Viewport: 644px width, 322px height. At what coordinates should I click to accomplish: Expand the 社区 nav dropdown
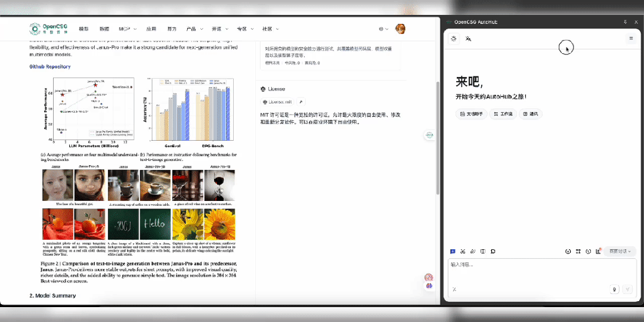(x=271, y=29)
